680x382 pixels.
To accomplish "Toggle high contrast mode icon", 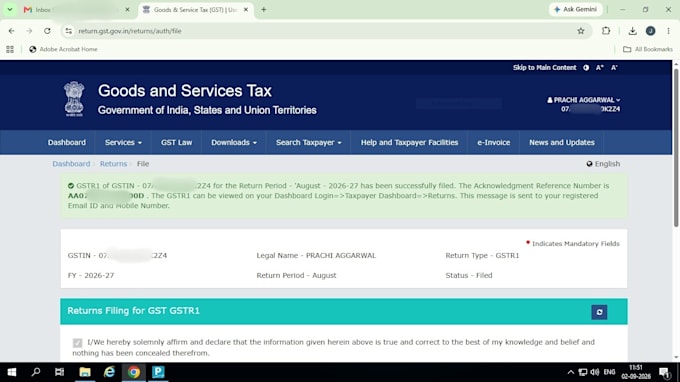I will pyautogui.click(x=586, y=68).
